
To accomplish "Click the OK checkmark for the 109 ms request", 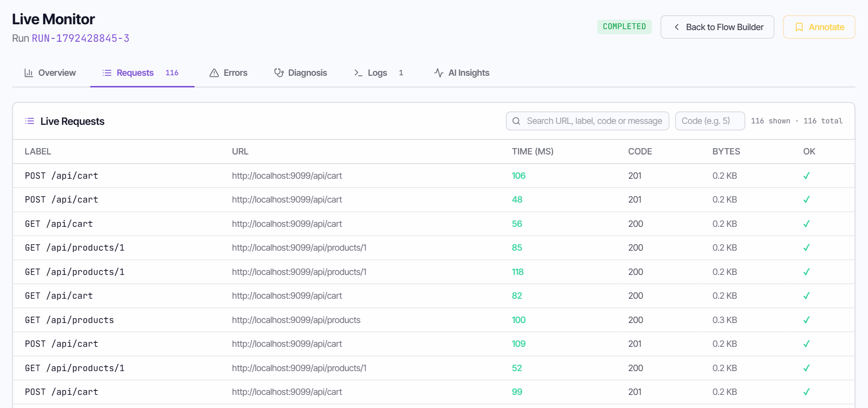I will tap(806, 344).
